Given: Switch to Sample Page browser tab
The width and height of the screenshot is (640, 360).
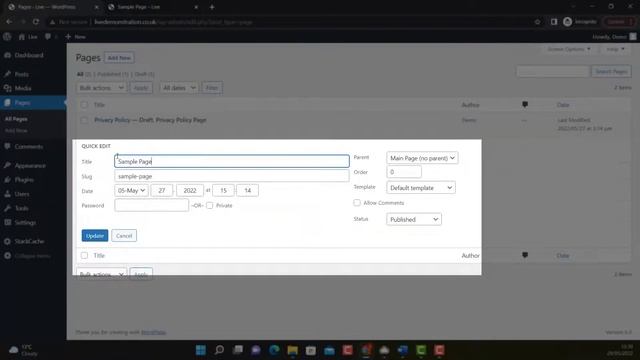Looking at the screenshot, I should tap(153, 7).
